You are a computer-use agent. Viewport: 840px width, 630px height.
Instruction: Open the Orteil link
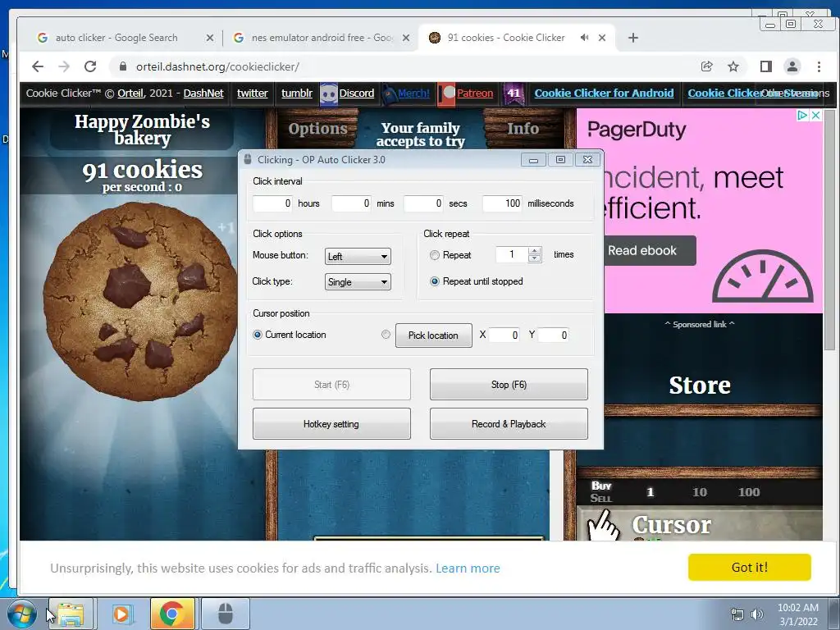pos(130,94)
